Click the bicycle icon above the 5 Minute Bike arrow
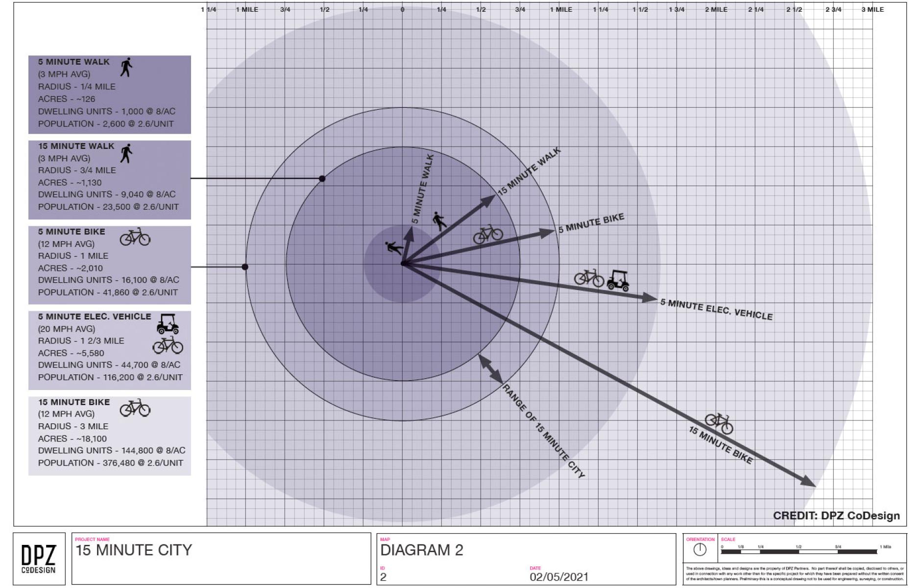The image size is (921, 588). 487,235
